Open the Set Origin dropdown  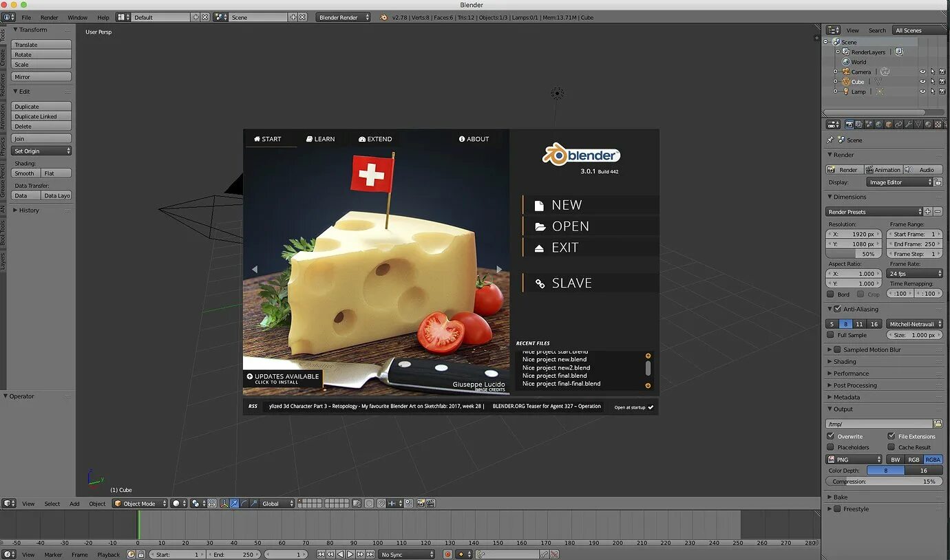click(x=42, y=151)
